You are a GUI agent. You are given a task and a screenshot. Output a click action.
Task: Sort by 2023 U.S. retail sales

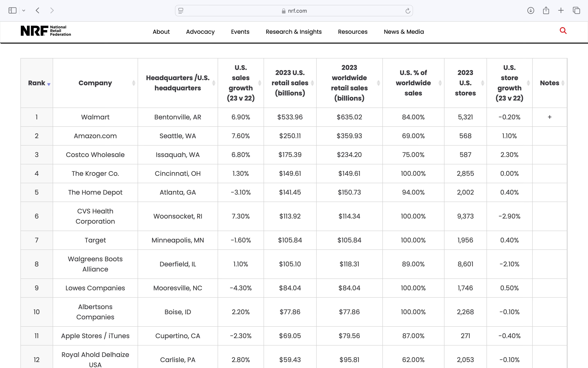tap(290, 83)
